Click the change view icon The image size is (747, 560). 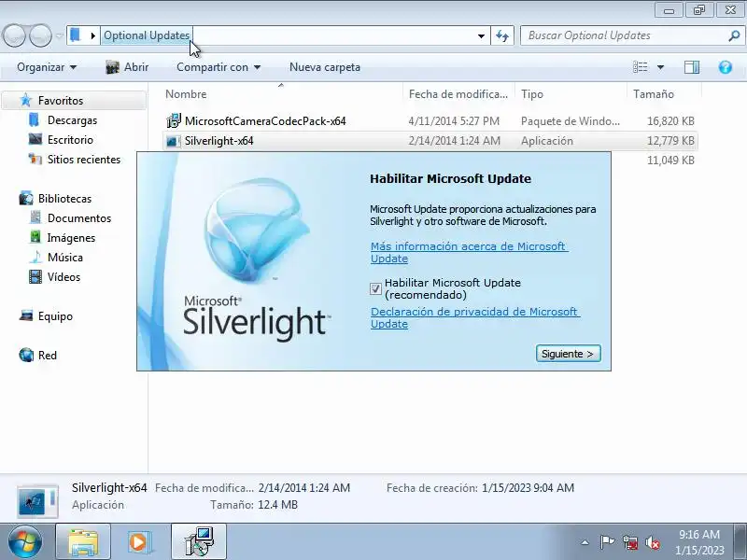click(641, 67)
